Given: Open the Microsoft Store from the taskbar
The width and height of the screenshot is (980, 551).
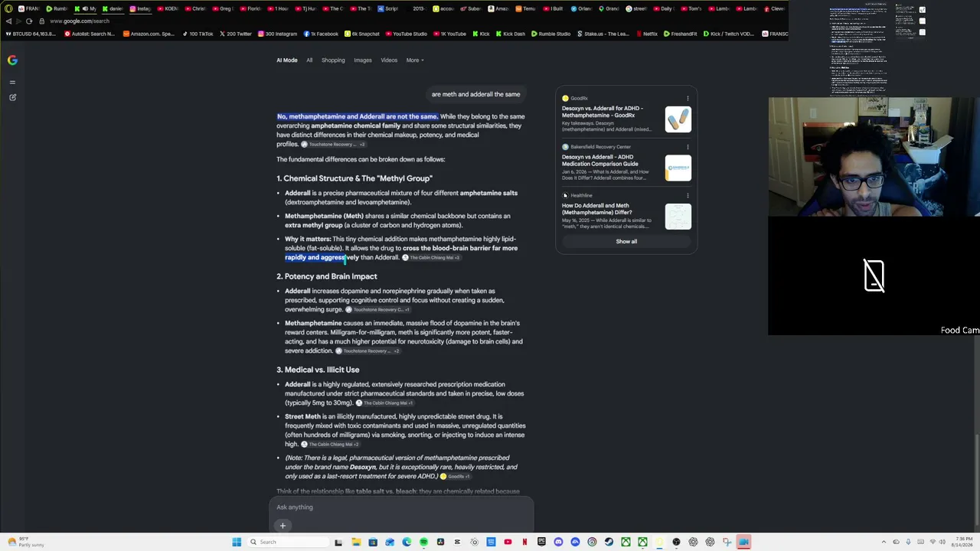Looking at the screenshot, I should tap(373, 542).
